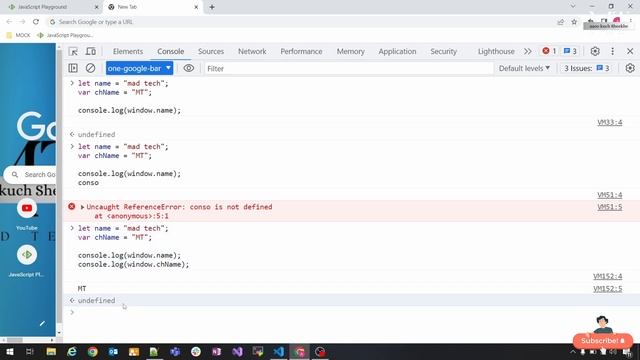
Task: Click the red error icon on the ReferenceError row
Action: click(72, 207)
